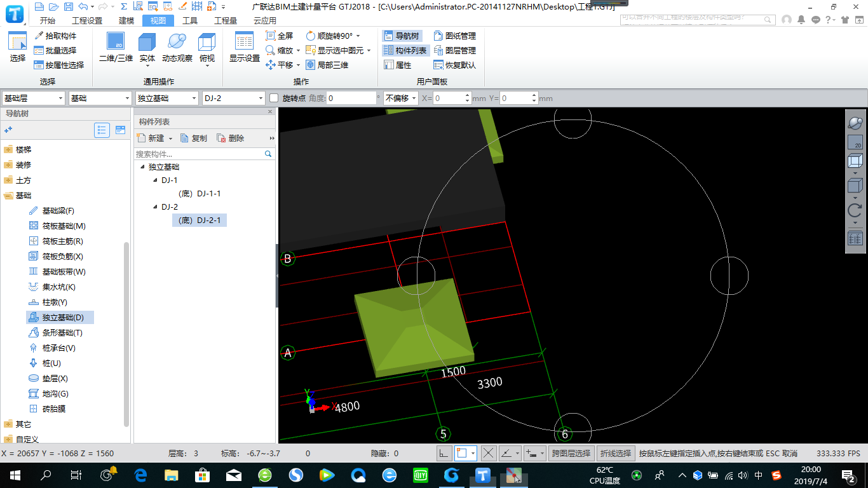Click the orthogonal mode icon in status bar
The height and width of the screenshot is (488, 868).
(444, 453)
